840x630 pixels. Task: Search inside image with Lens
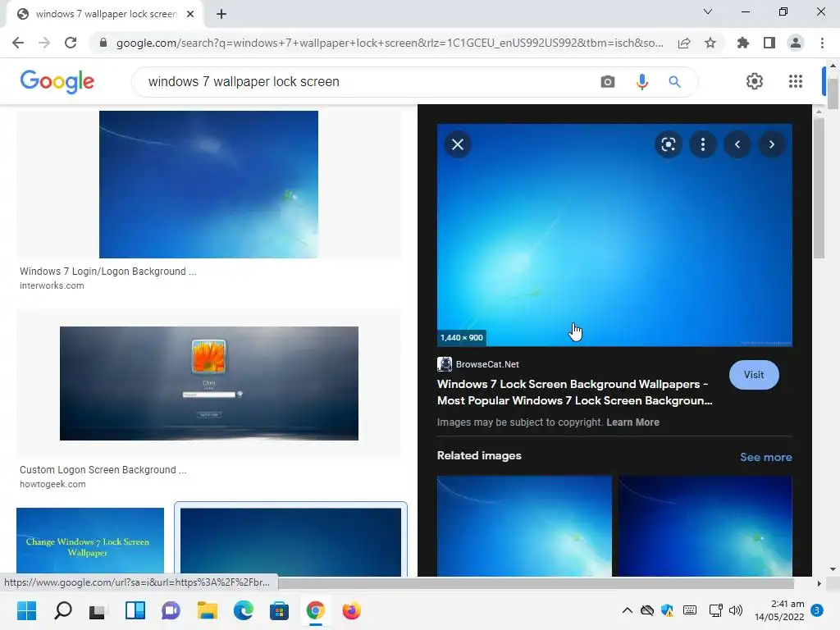point(669,144)
